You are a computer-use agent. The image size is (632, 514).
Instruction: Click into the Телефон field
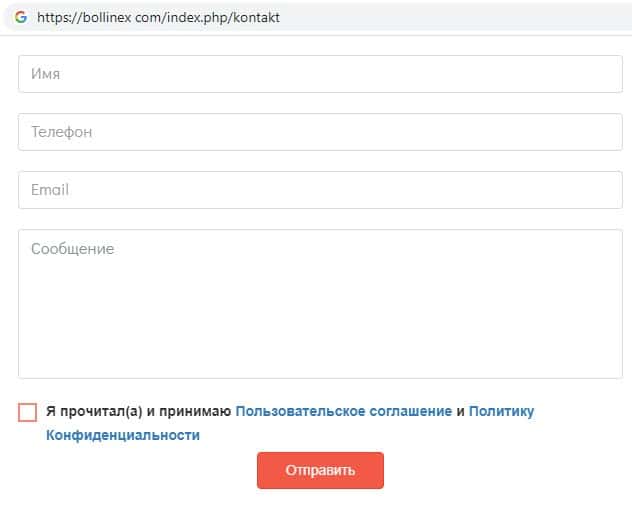(320, 132)
